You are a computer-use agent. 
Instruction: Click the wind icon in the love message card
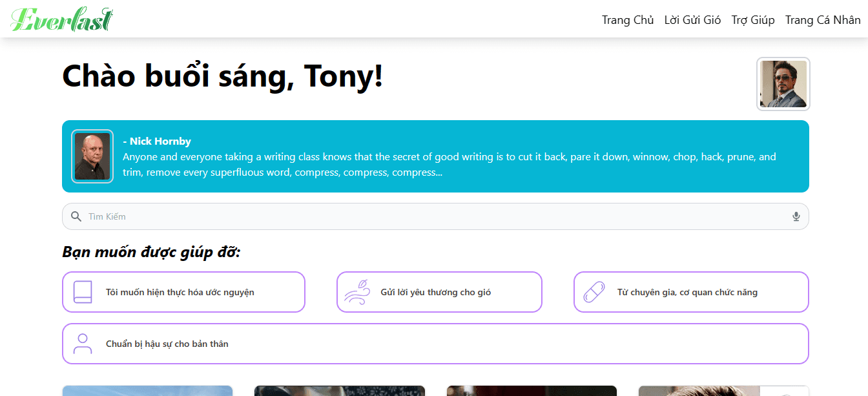(x=357, y=292)
